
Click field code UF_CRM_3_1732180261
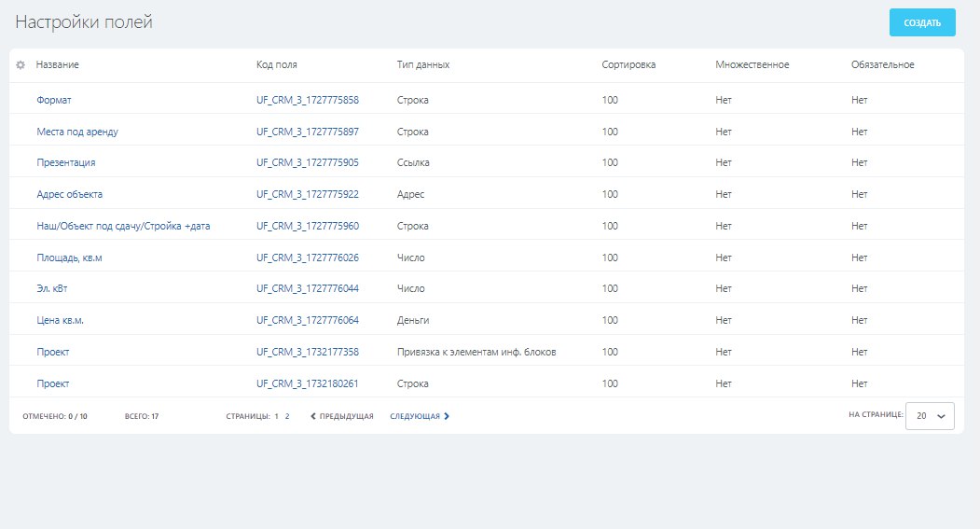[x=307, y=383]
